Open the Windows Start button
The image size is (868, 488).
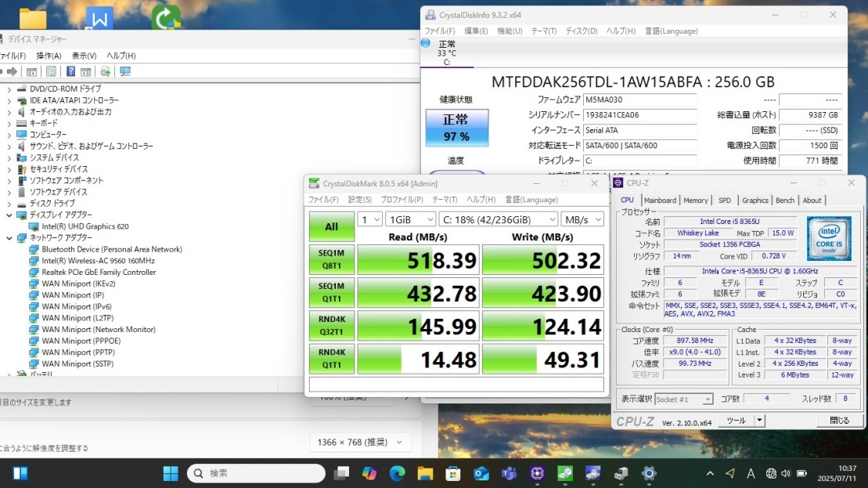click(x=171, y=473)
